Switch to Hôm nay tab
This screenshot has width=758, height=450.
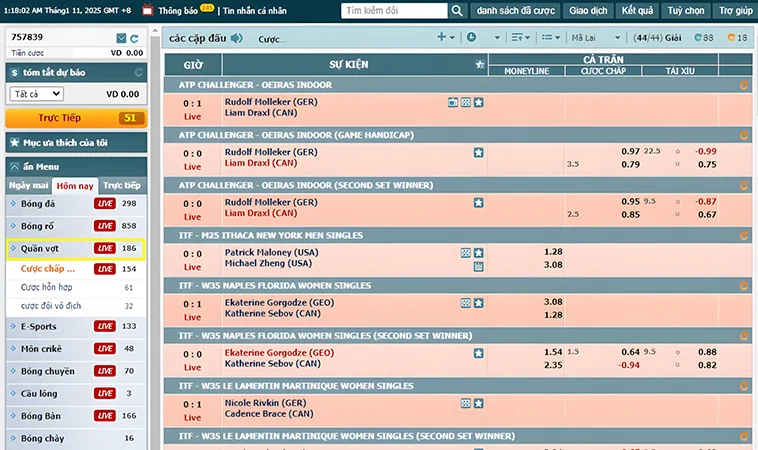tap(75, 186)
